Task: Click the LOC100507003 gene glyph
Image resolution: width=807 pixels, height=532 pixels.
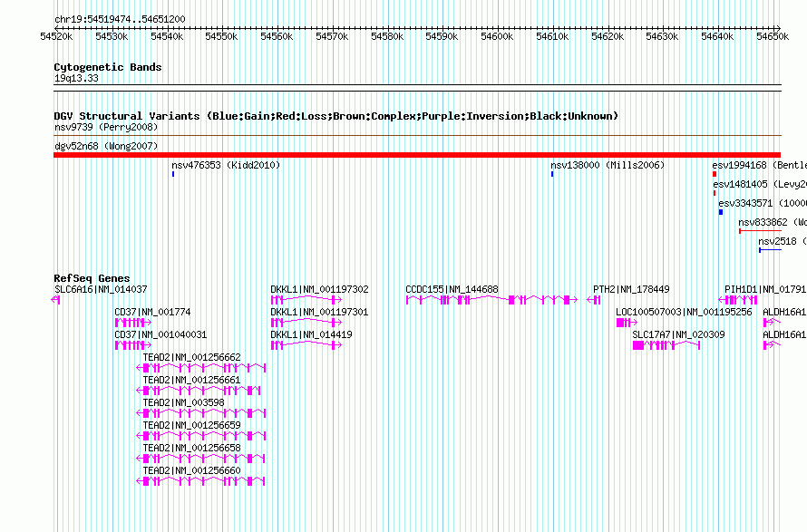Action: tap(627, 323)
